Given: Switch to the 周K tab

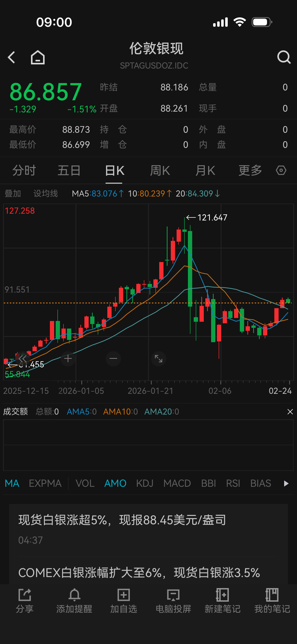Looking at the screenshot, I should coord(160,170).
